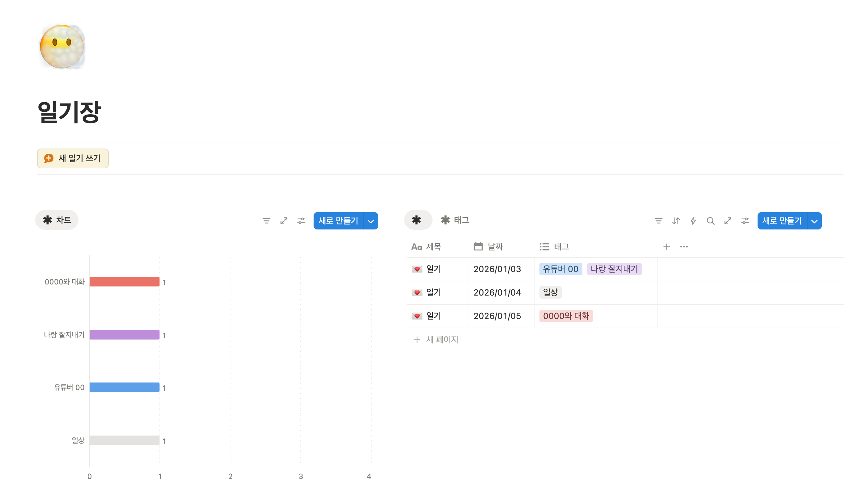Add a new property with the plus icon

(666, 246)
